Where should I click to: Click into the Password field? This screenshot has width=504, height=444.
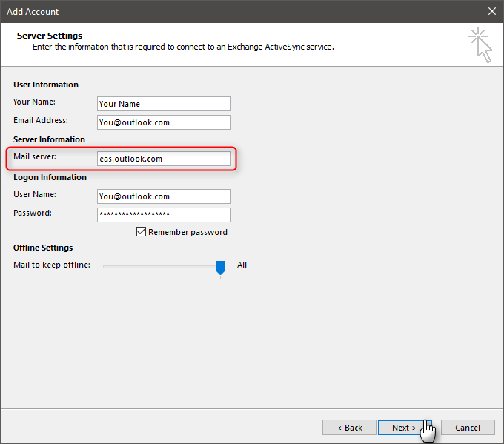[x=164, y=215]
